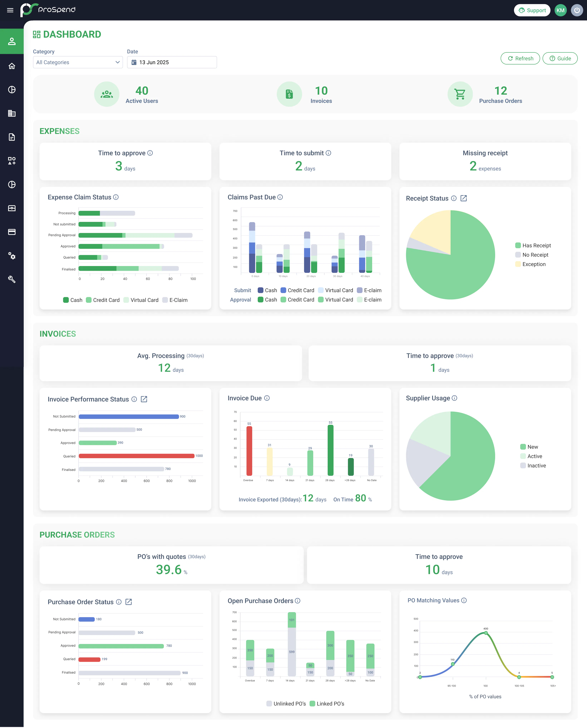Open the document sidebar icon

coord(12,137)
